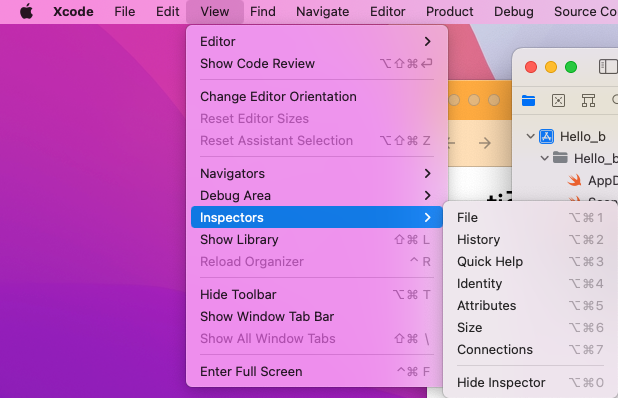Open the Xcode application menu
This screenshot has width=618, height=398.
click(73, 11)
